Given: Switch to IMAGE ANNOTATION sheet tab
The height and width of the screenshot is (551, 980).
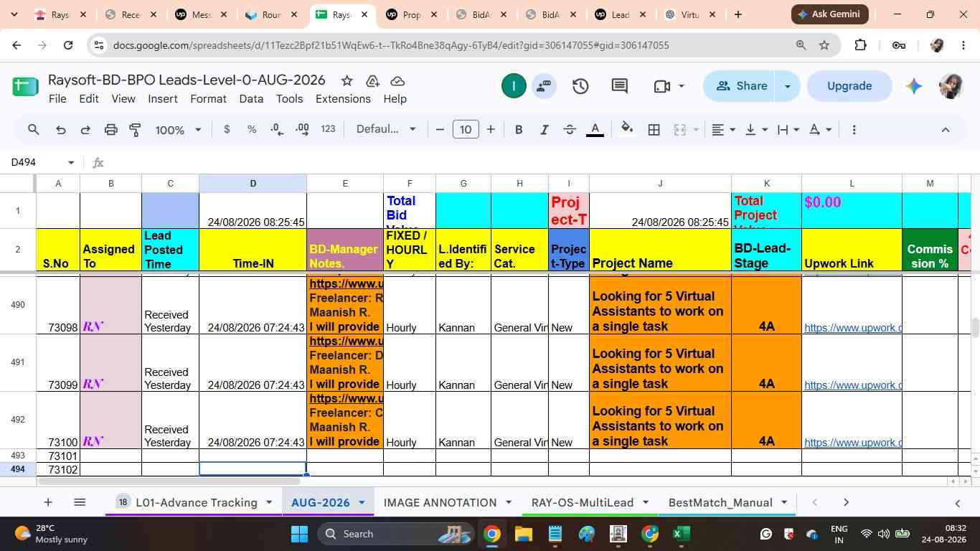Looking at the screenshot, I should [440, 502].
